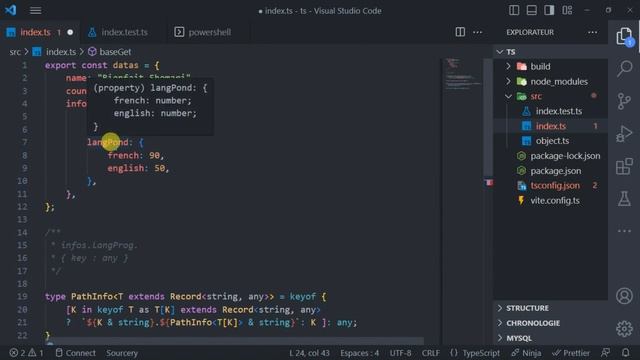Open notifications bell icon
Screen dimensions: 640x360
point(625,352)
